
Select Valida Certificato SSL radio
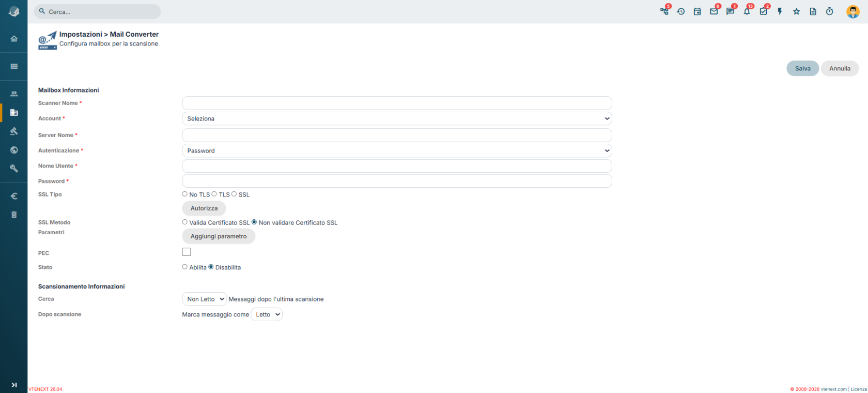click(x=184, y=222)
